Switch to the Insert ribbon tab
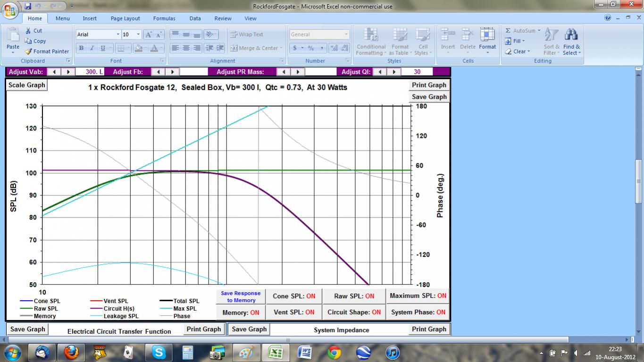644x362 pixels. point(90,18)
